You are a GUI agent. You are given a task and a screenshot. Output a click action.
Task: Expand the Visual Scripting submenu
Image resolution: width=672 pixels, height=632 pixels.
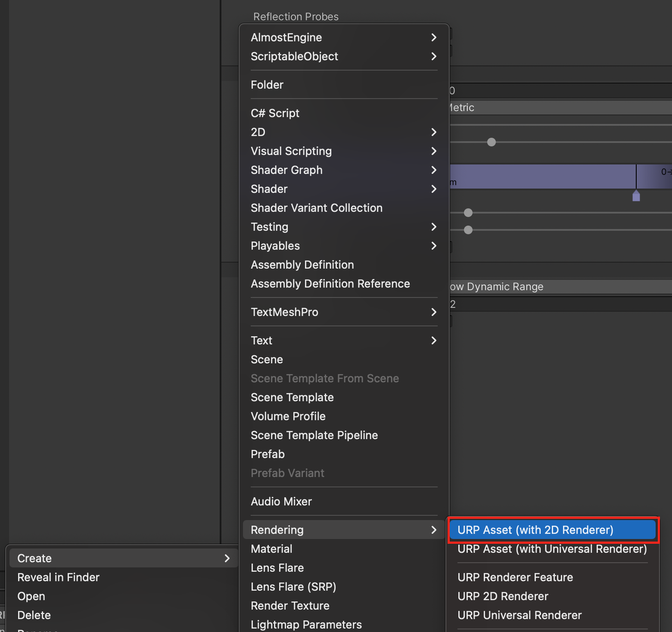click(x=344, y=151)
